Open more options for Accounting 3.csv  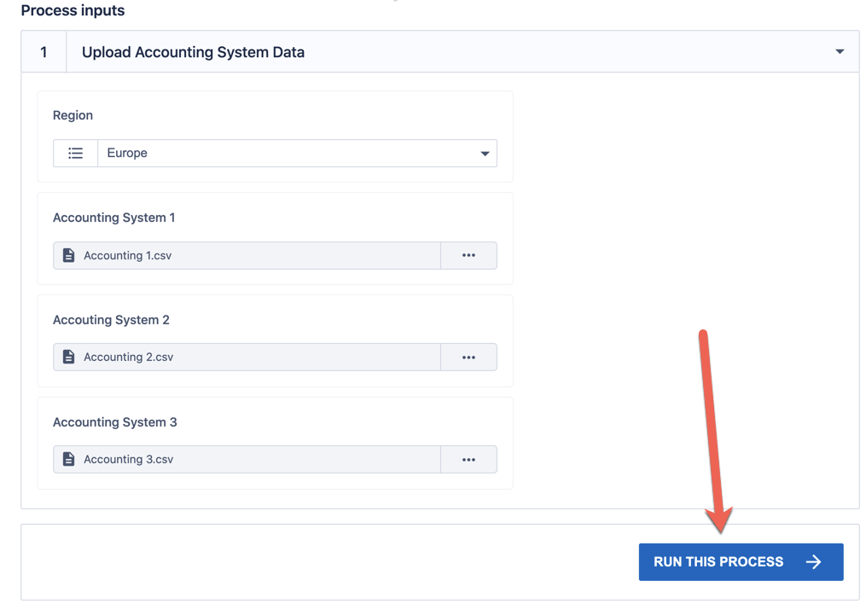(x=468, y=459)
